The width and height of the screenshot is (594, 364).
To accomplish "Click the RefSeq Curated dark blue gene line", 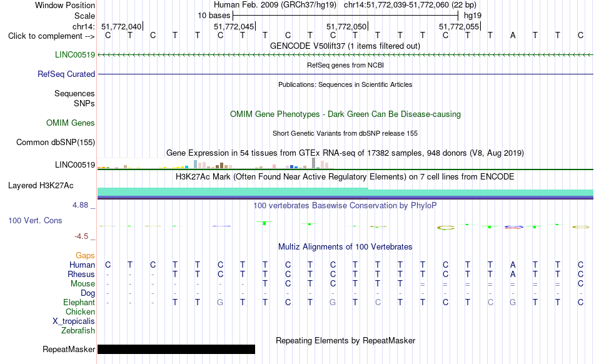I will tap(345, 74).
